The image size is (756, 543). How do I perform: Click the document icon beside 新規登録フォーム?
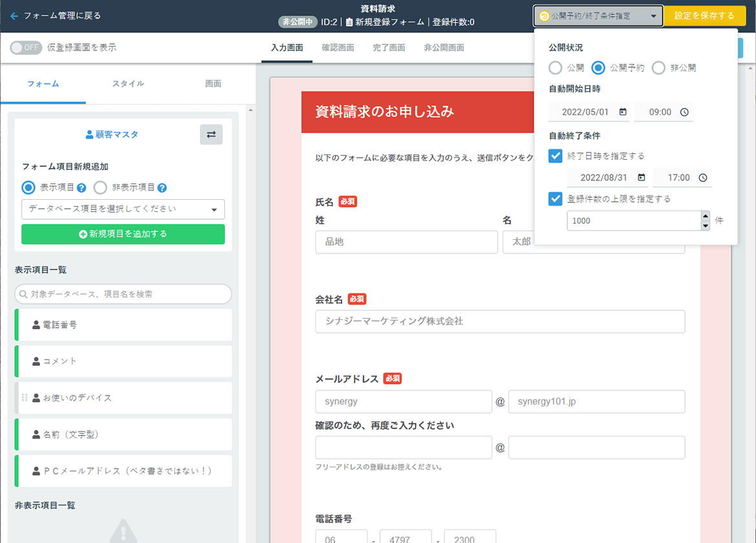tap(349, 22)
